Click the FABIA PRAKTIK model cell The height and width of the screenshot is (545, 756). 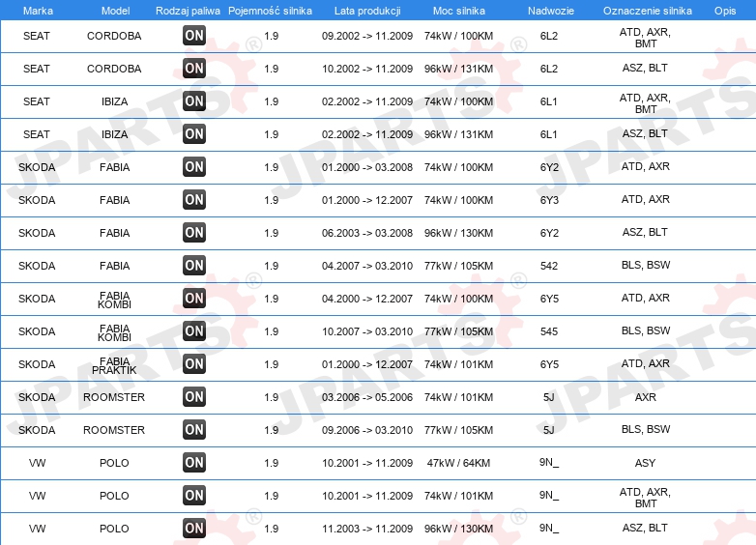pos(114,365)
